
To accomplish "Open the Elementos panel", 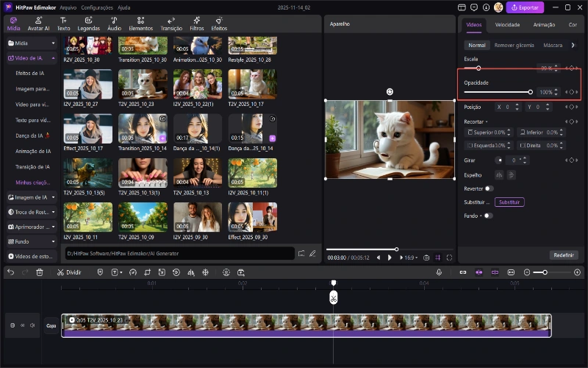I will [140, 24].
